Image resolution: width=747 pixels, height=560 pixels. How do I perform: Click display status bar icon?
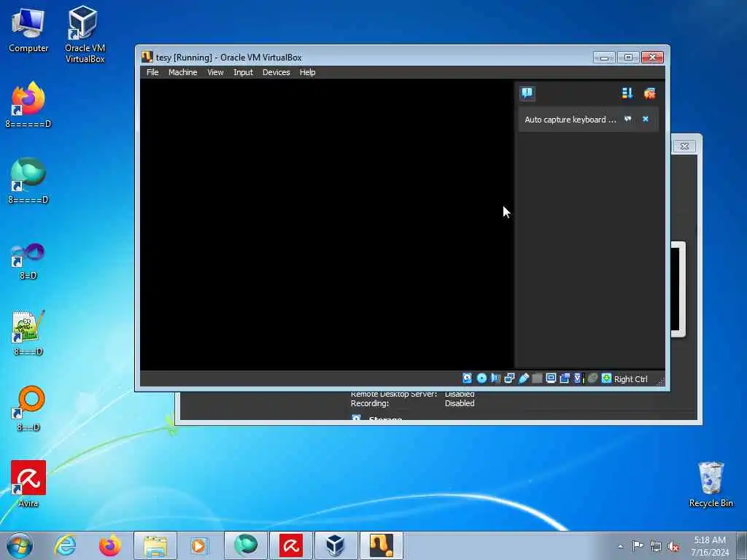coord(551,378)
